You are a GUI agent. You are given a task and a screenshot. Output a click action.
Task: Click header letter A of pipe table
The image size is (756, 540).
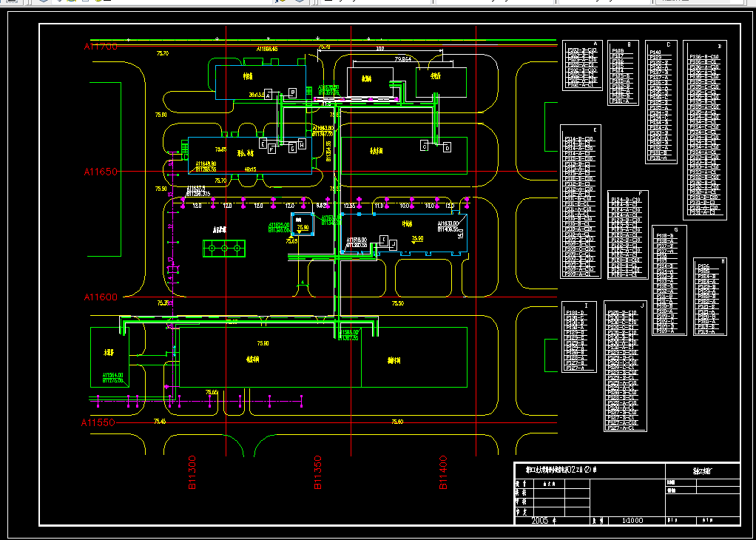[x=595, y=44]
